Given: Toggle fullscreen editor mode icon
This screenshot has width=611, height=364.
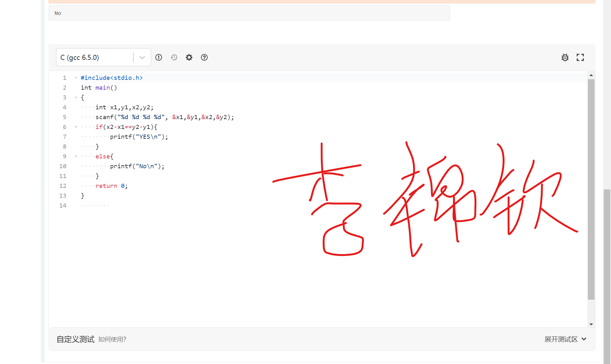Looking at the screenshot, I should tap(580, 57).
